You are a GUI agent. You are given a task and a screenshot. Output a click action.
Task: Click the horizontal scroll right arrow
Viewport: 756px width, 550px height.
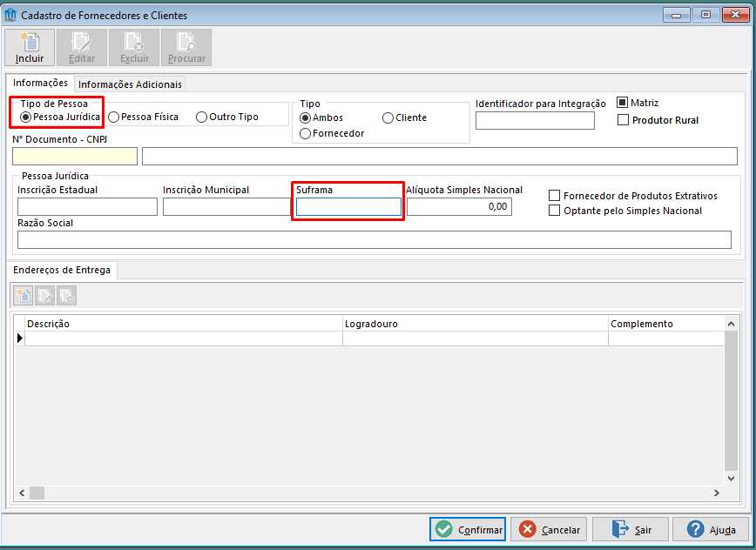pyautogui.click(x=717, y=493)
